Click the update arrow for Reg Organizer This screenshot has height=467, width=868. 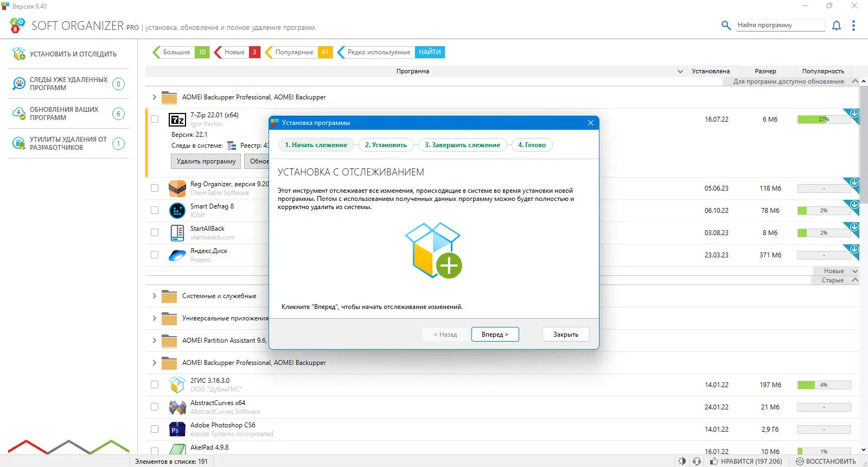[x=854, y=183]
